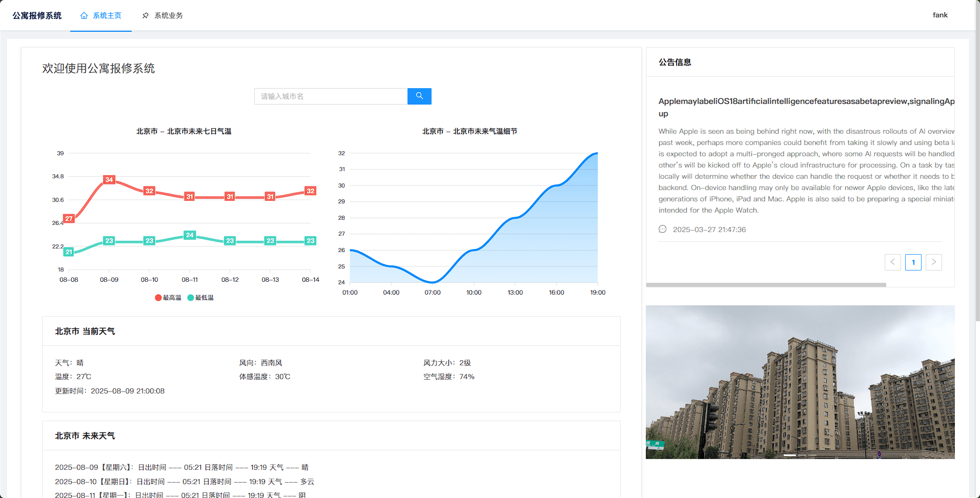Select announcement page 1
This screenshot has height=498, width=980.
point(913,262)
